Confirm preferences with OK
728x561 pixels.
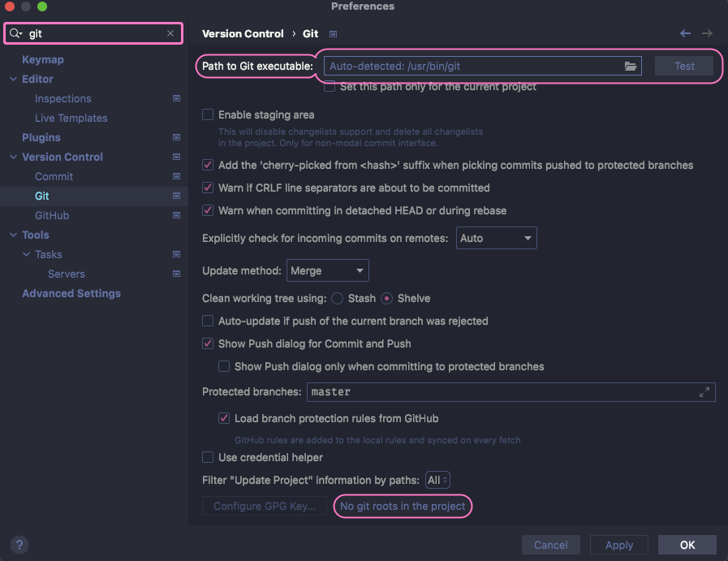click(x=687, y=545)
